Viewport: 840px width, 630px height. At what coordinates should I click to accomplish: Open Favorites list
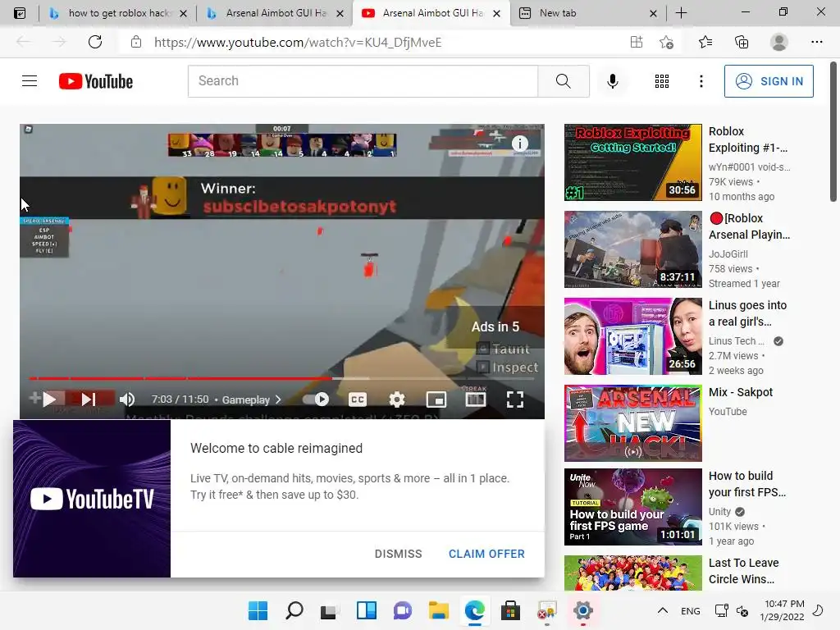(705, 42)
